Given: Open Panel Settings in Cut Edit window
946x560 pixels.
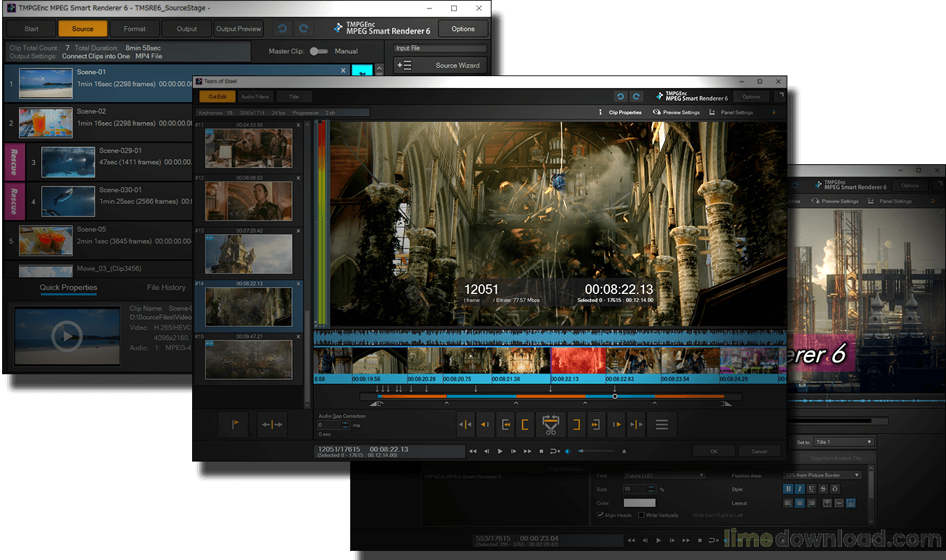Looking at the screenshot, I should (x=732, y=112).
